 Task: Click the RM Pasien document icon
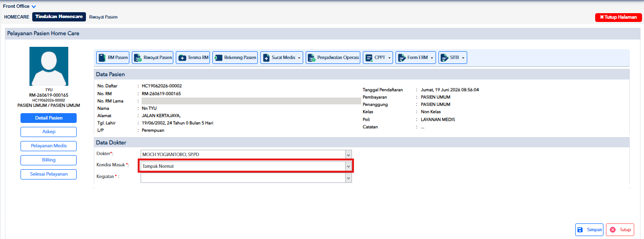coord(102,58)
